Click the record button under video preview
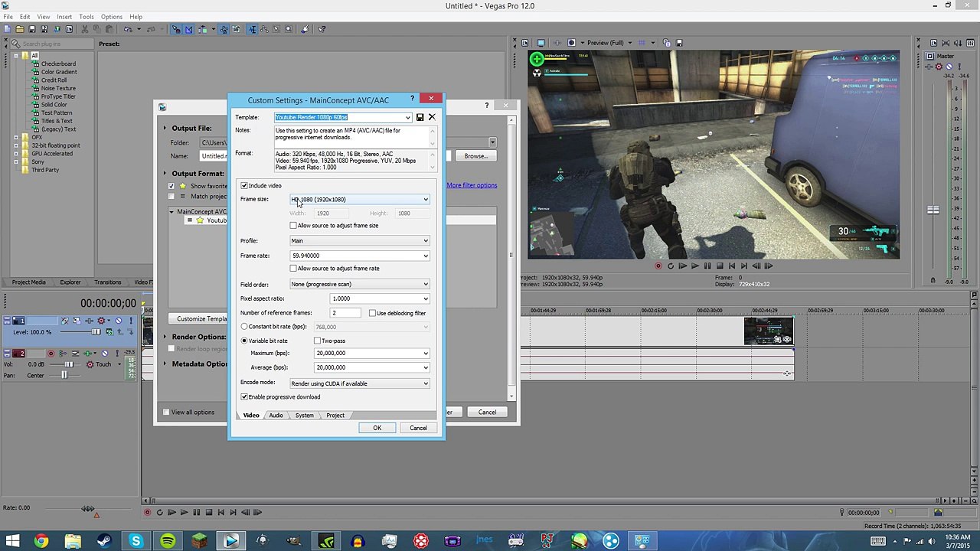980x551 pixels. coord(658,266)
